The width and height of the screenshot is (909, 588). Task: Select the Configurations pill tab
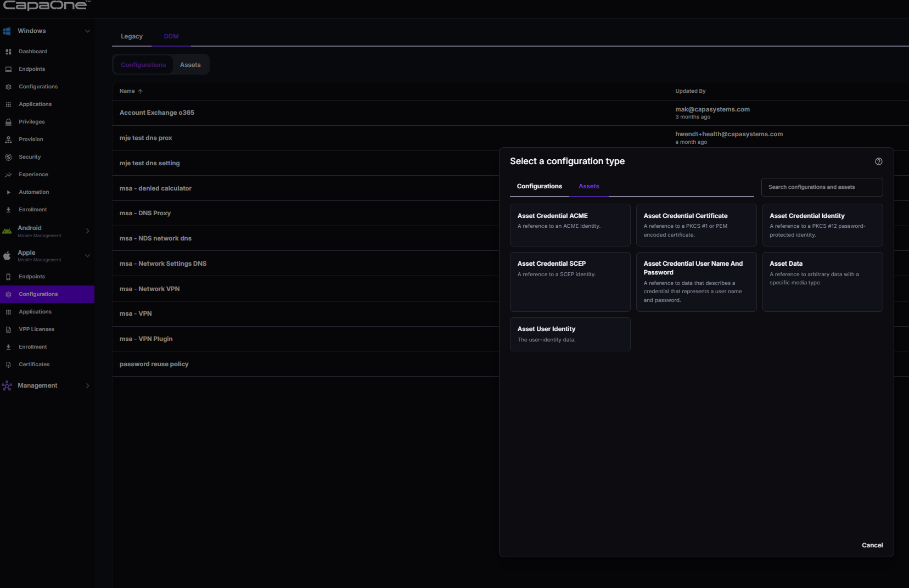tap(143, 65)
